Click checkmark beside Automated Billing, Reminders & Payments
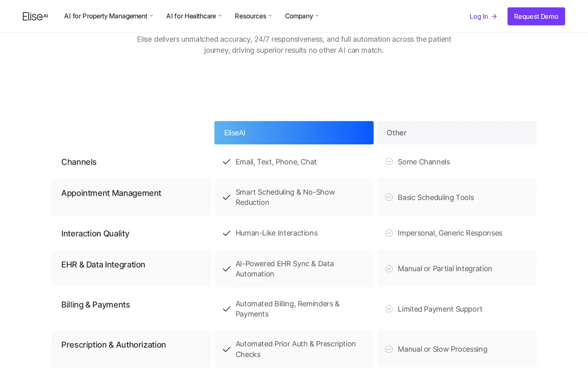588x368 pixels. [x=227, y=309]
